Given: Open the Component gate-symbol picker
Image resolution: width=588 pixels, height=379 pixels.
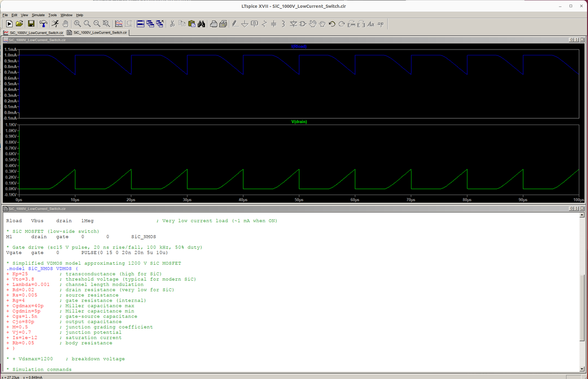Looking at the screenshot, I should 303,24.
